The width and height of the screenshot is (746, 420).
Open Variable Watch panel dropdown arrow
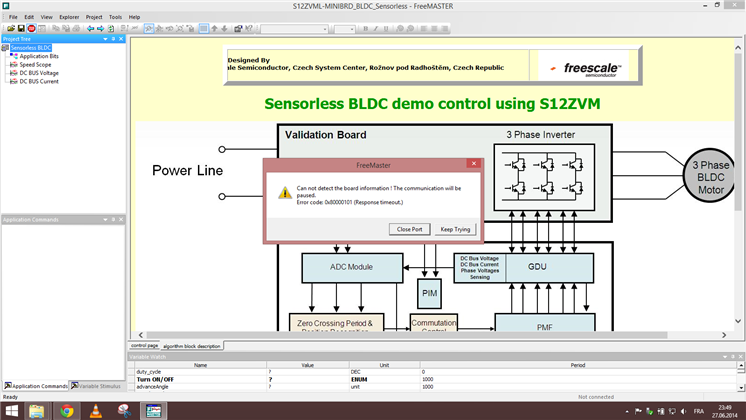click(x=725, y=357)
